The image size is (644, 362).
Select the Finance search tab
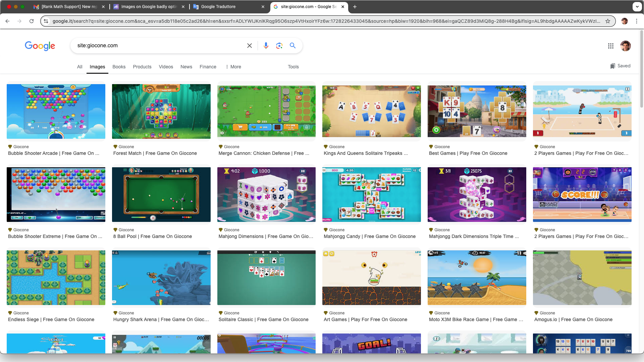pyautogui.click(x=208, y=67)
